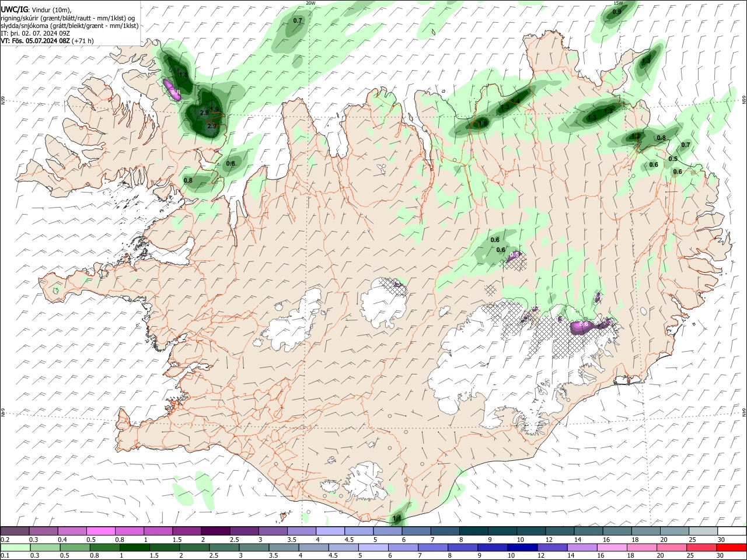This screenshot has width=747, height=560.
Task: Click the pale green 0.1 rain legend swatch
Action: 15,548
